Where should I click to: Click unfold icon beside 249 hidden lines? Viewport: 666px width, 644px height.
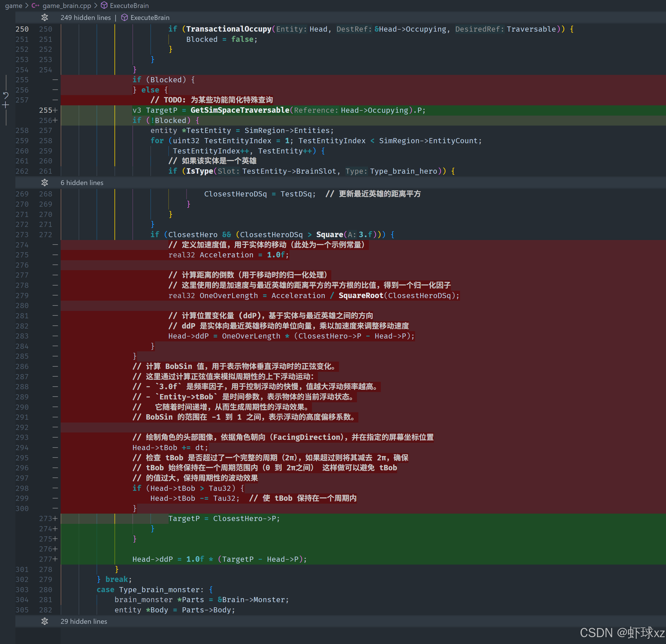[44, 18]
